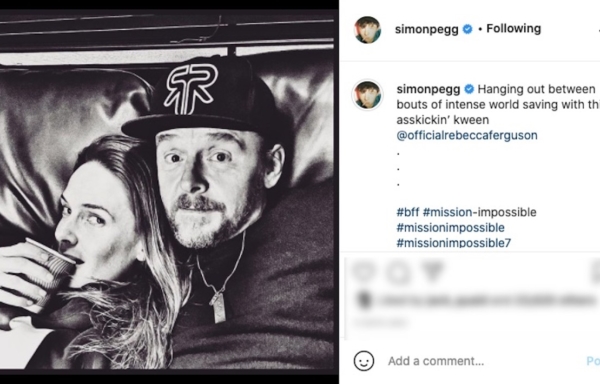The width and height of the screenshot is (600, 384).
Task: Focus the Add a comment field
Action: click(x=484, y=361)
